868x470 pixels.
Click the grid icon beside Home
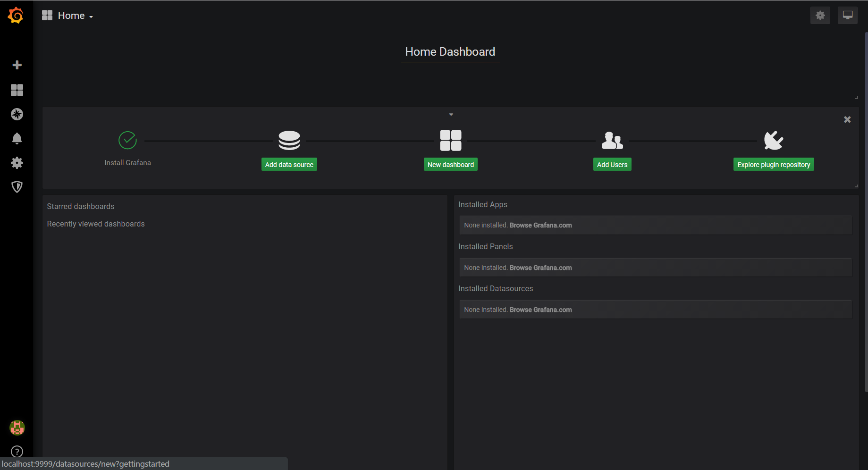[47, 15]
